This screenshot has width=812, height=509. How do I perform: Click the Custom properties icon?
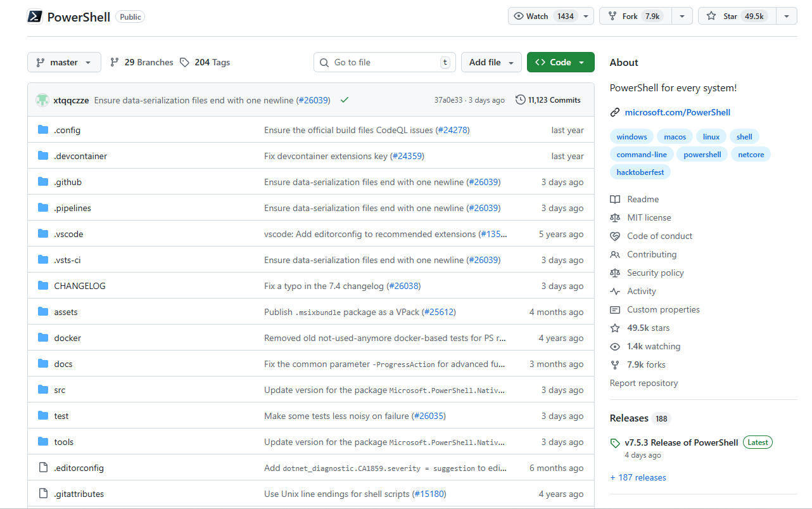point(615,309)
